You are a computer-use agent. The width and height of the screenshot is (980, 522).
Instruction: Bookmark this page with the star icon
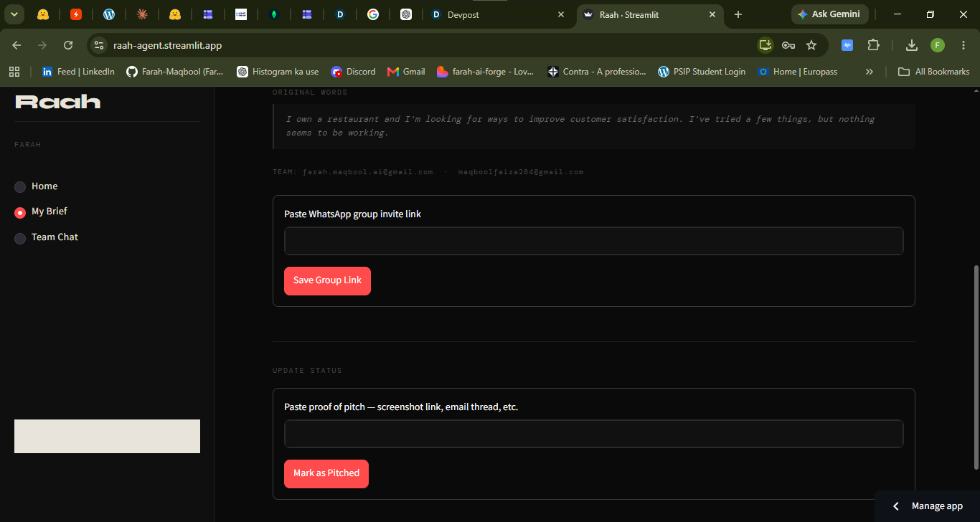click(811, 45)
